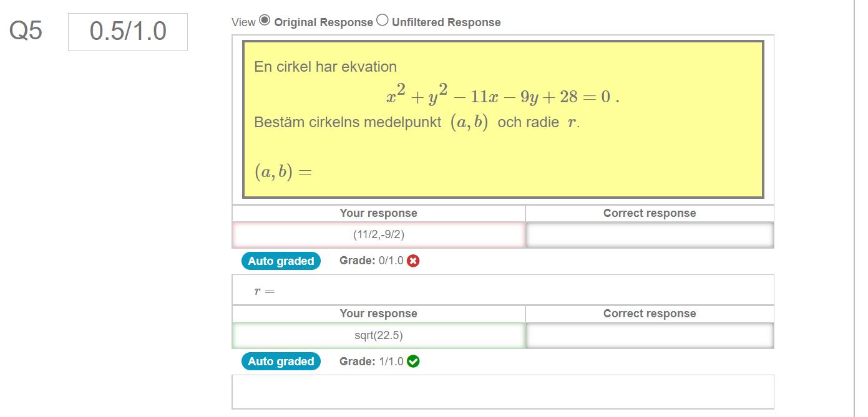This screenshot has height=417, width=868.
Task: Select the Unfiltered Response radio button
Action: coord(383,21)
